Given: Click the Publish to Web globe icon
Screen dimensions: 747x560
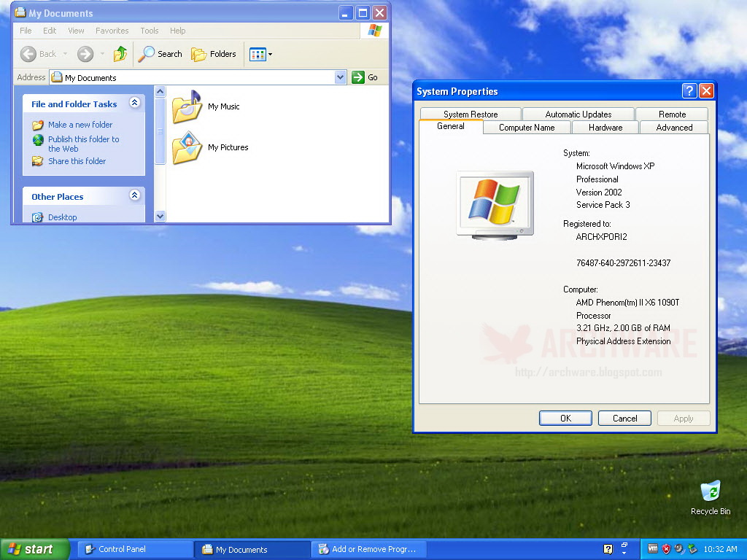Looking at the screenshot, I should (x=38, y=140).
